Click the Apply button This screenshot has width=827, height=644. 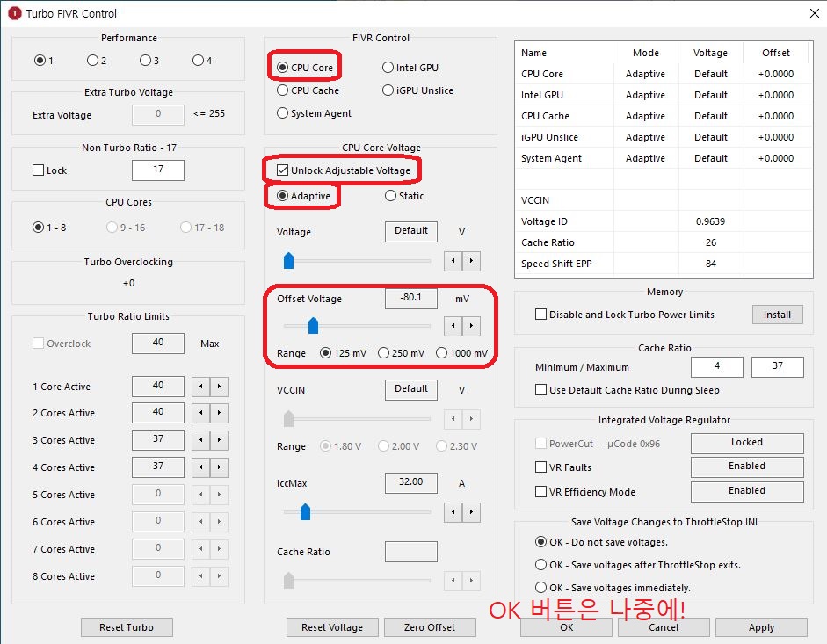coord(761,627)
